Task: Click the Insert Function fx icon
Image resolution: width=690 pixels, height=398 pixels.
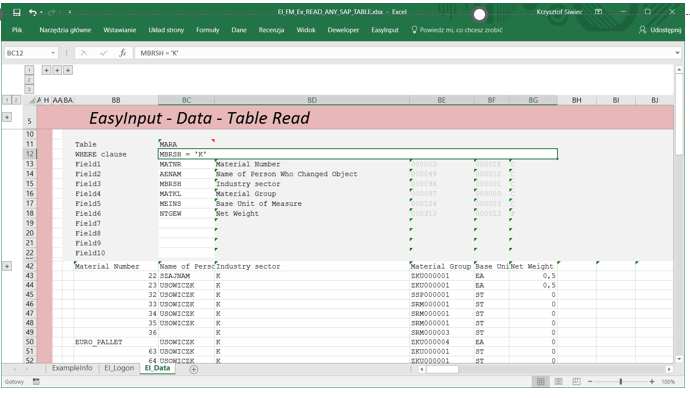Action: click(123, 53)
